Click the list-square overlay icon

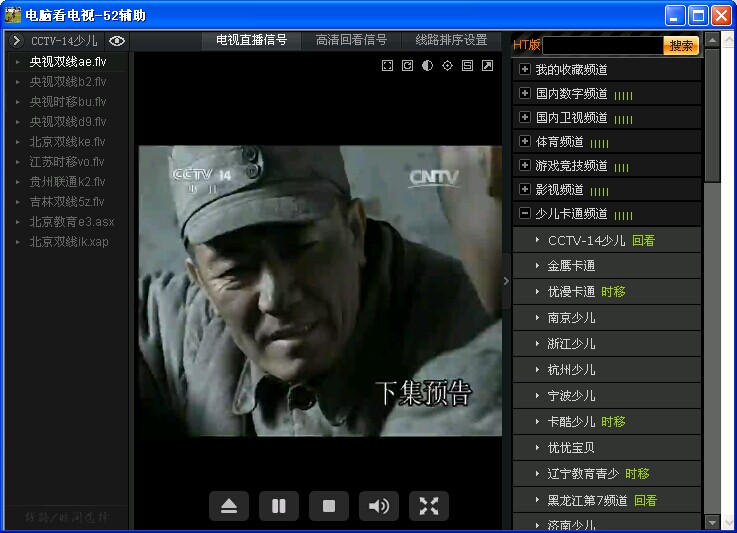point(467,66)
